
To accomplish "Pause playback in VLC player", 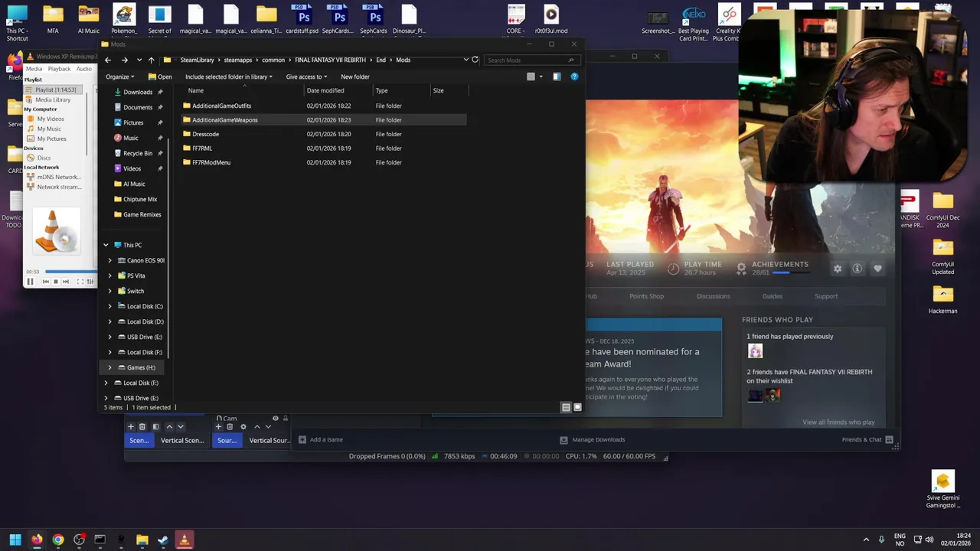I will 31,282.
